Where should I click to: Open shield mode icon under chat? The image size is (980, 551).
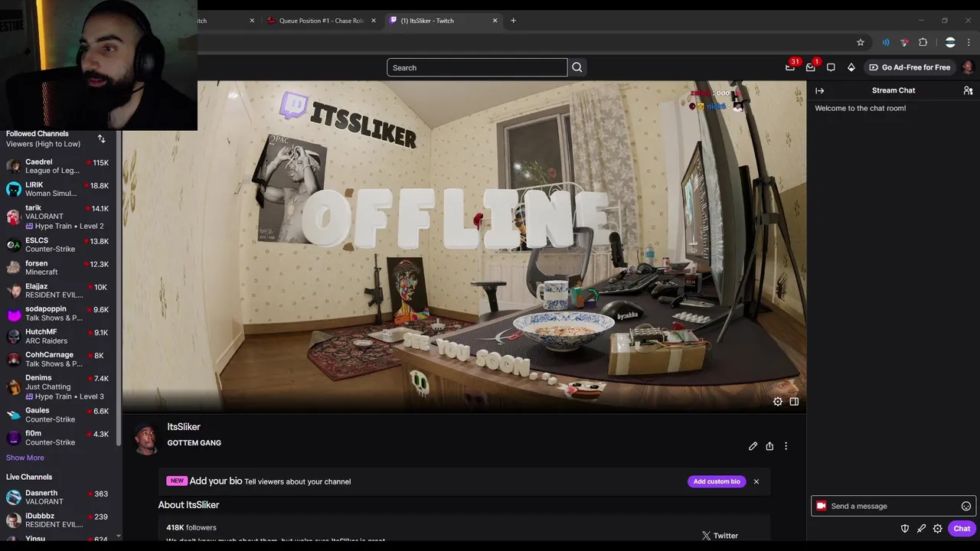pos(905,528)
